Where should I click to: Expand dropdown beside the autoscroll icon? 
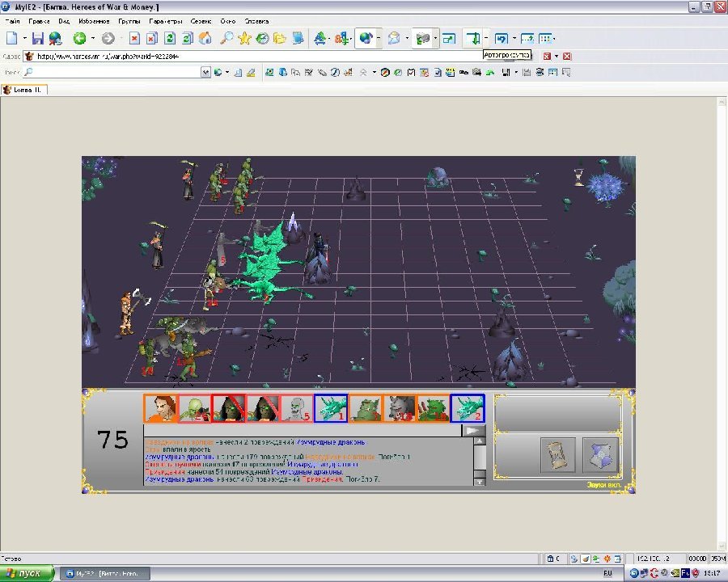pos(486,39)
